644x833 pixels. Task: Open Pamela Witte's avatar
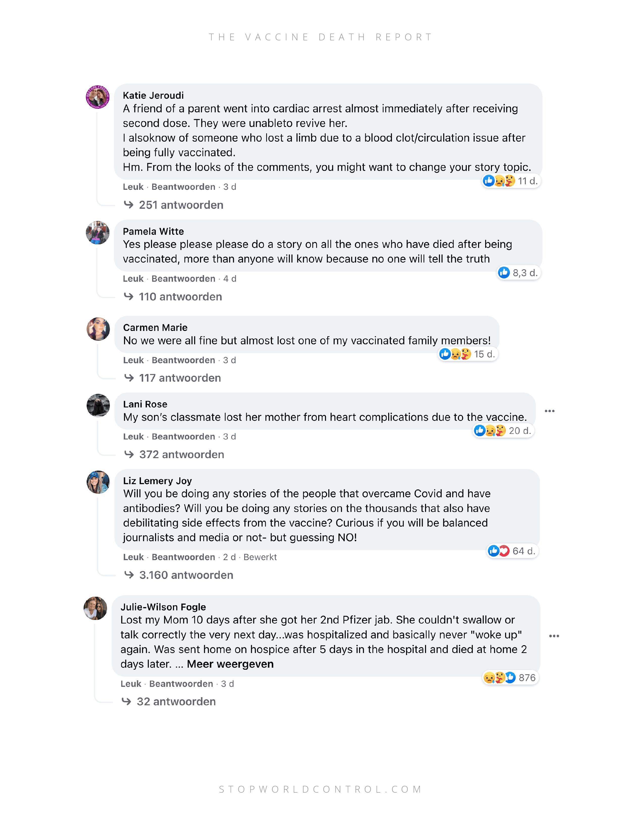click(98, 233)
